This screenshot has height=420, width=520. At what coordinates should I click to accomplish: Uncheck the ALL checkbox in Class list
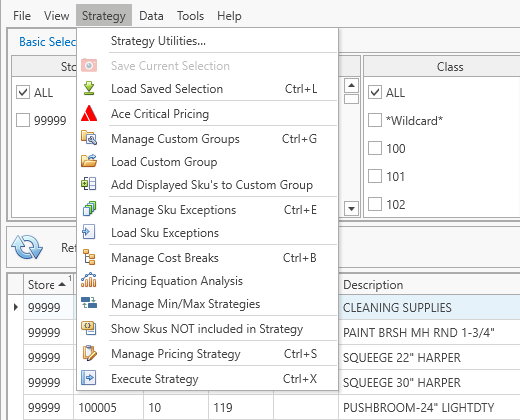(x=375, y=92)
